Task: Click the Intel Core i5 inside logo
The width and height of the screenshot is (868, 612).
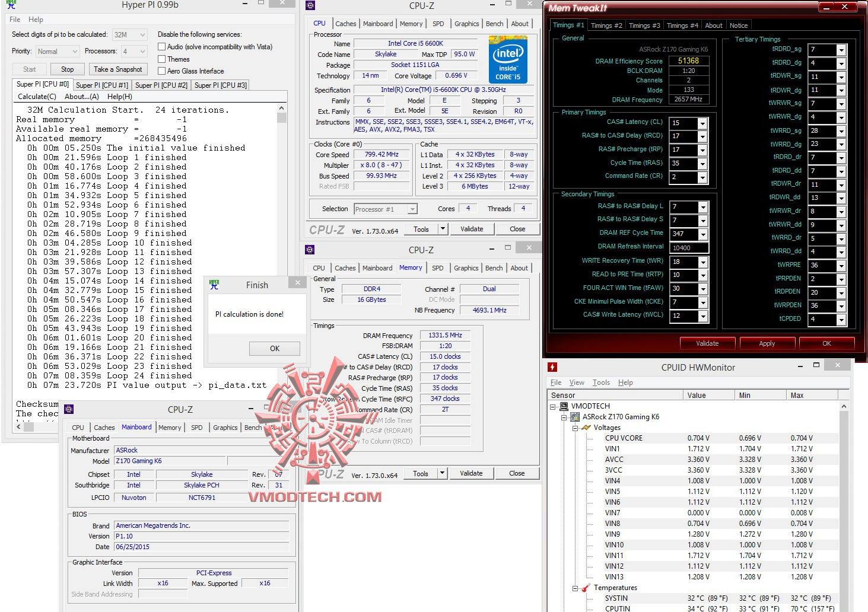Action: (508, 59)
